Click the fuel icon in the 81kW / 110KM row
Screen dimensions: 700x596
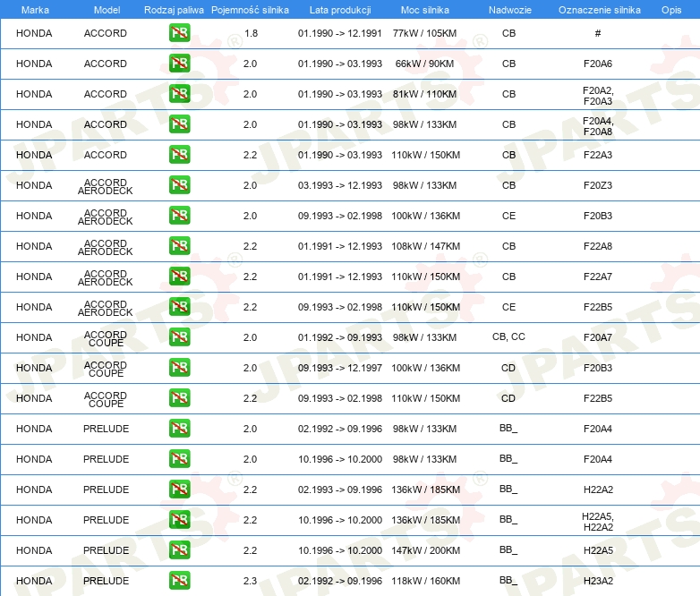(x=179, y=94)
